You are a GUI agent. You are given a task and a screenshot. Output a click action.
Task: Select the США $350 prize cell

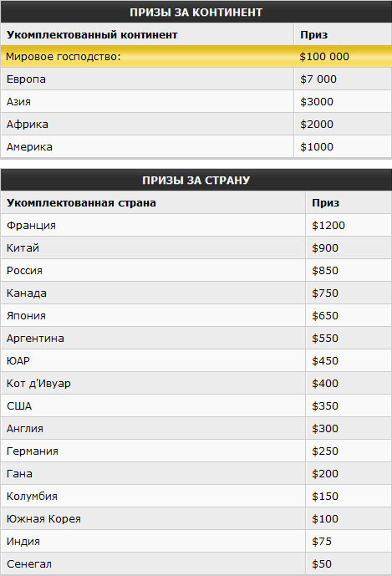pyautogui.click(x=349, y=406)
